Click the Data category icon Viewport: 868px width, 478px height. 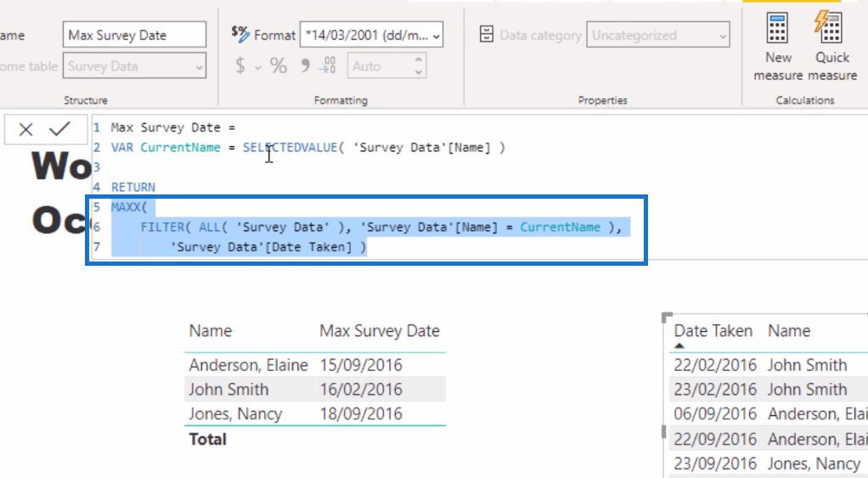pos(487,34)
